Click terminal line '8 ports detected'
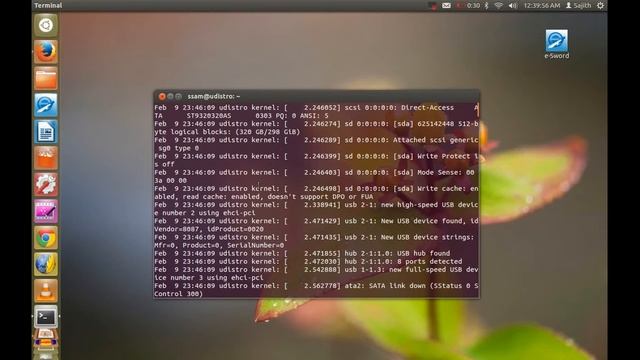The width and height of the screenshot is (640, 360). tap(308, 261)
